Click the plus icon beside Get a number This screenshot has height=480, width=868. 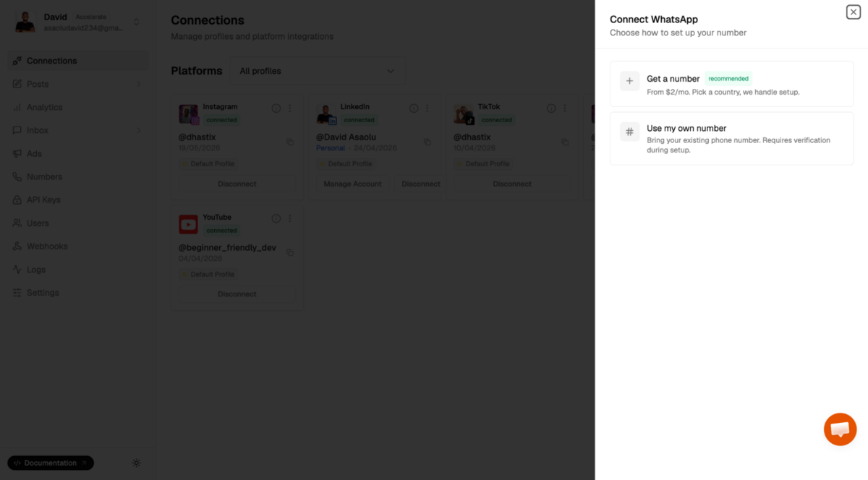coord(629,81)
